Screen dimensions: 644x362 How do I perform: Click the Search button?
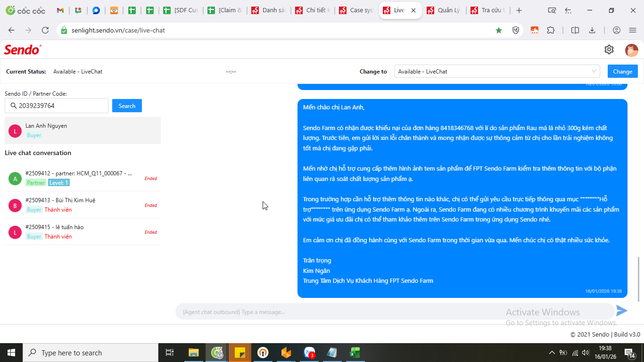click(127, 106)
